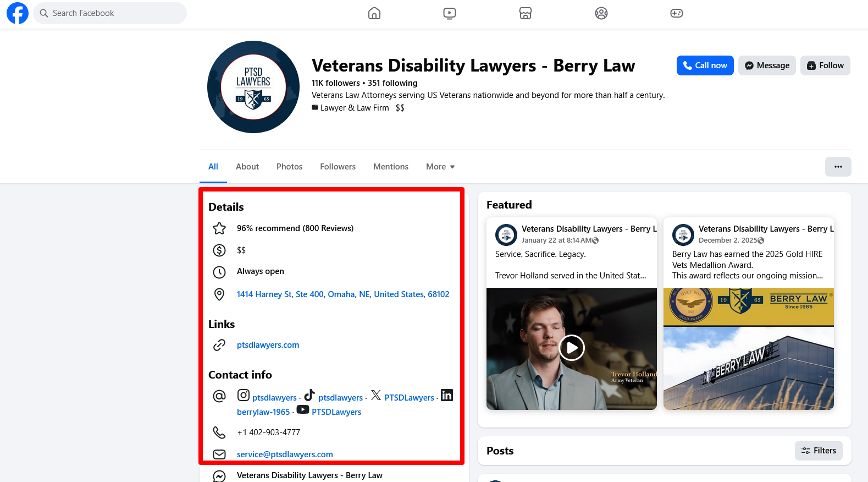Go to the Home feed icon
Screen dimensions: 868x482
(374, 13)
